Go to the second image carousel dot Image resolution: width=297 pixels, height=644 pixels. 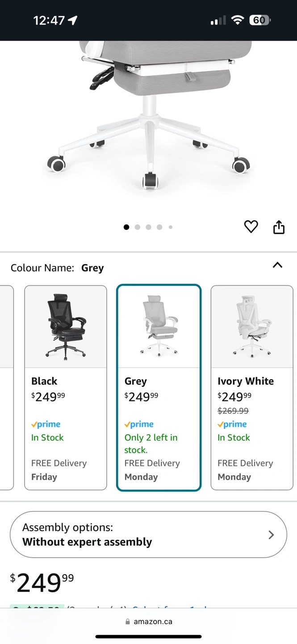[x=137, y=227]
